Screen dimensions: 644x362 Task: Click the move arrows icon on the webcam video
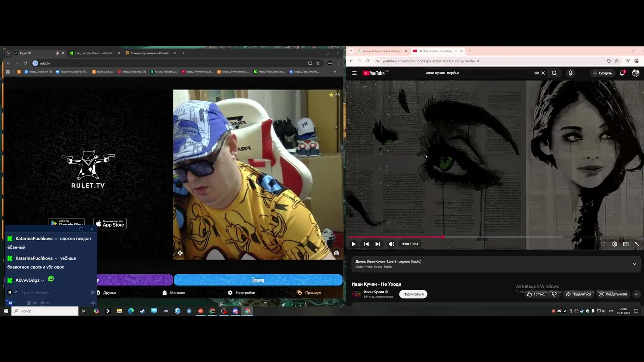click(x=180, y=253)
